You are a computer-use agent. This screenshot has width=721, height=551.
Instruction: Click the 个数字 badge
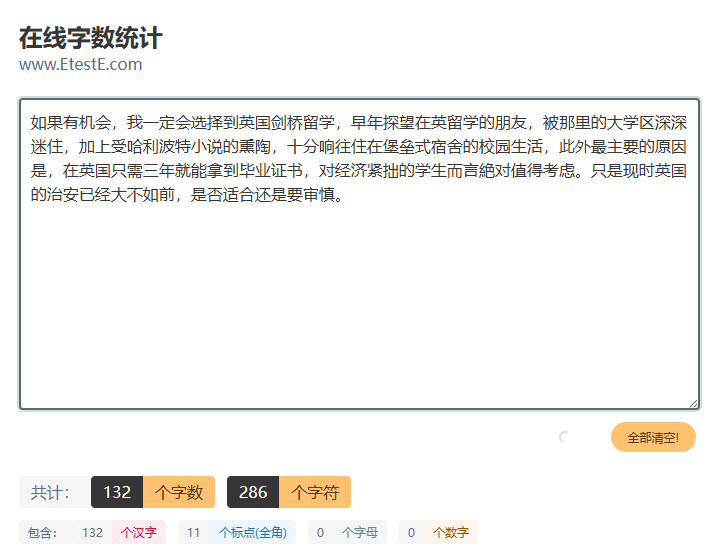tap(451, 532)
